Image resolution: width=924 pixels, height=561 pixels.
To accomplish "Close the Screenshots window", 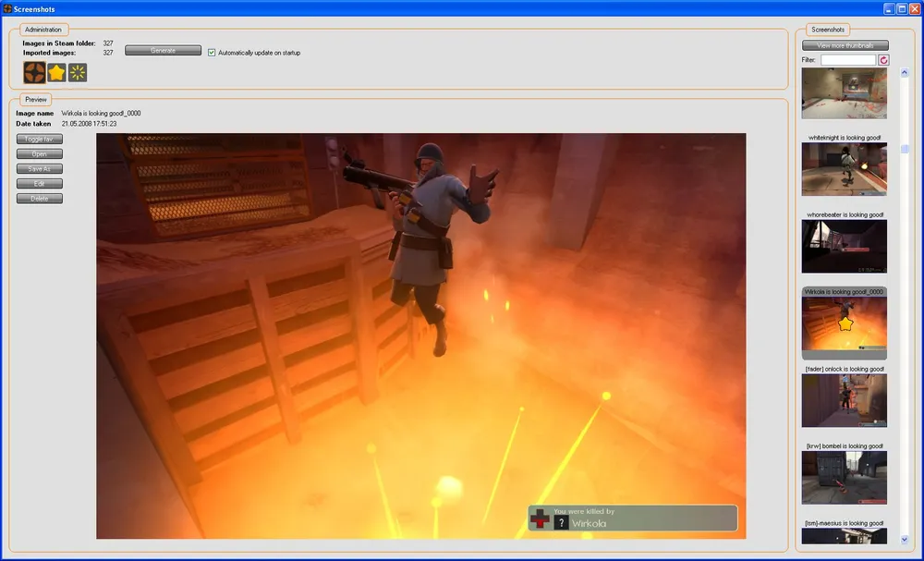I will (x=915, y=9).
